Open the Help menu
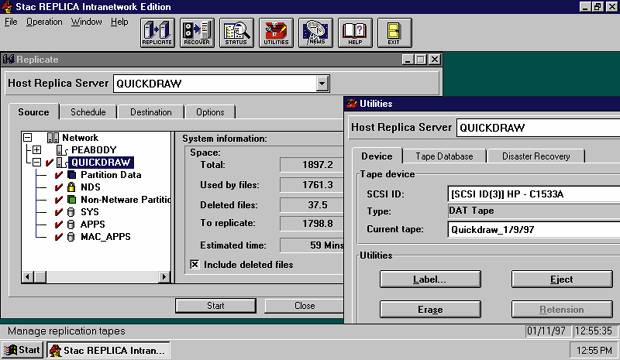Image resolution: width=620 pixels, height=360 pixels. point(119,22)
